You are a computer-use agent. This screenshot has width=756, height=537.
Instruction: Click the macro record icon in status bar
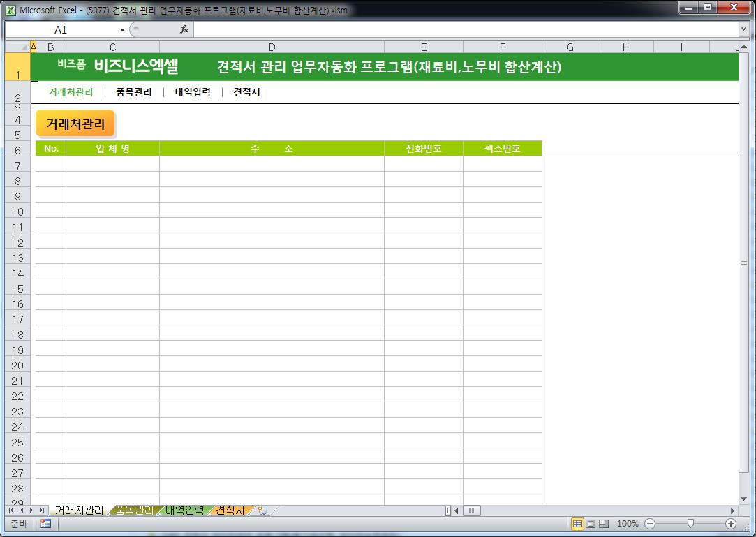46,524
